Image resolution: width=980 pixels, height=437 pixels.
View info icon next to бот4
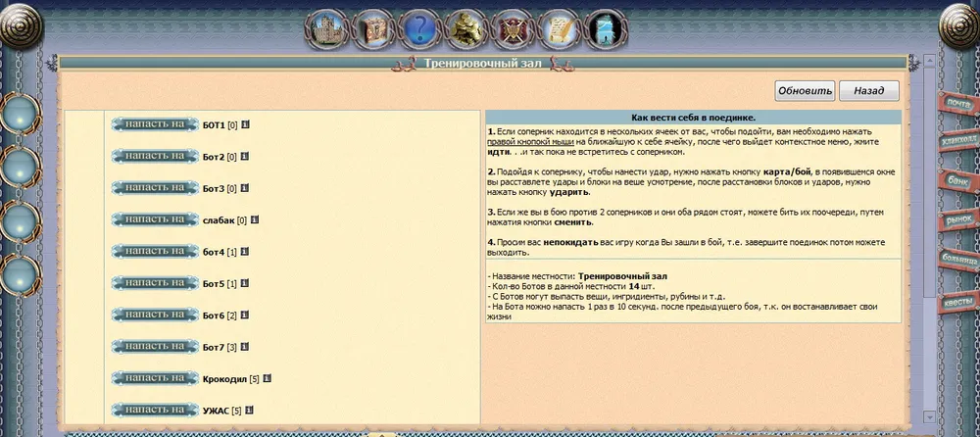[244, 251]
